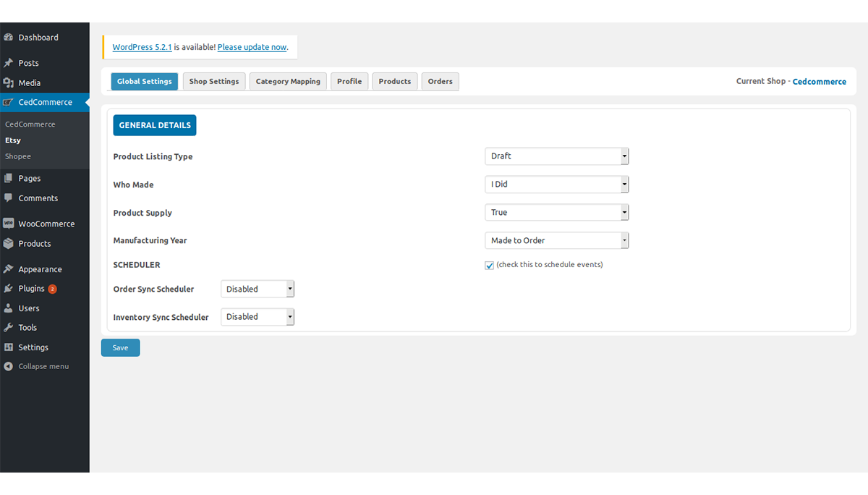Viewport: 868px width, 495px height.
Task: Open the Dashboard from the sidebar
Action: (x=38, y=37)
